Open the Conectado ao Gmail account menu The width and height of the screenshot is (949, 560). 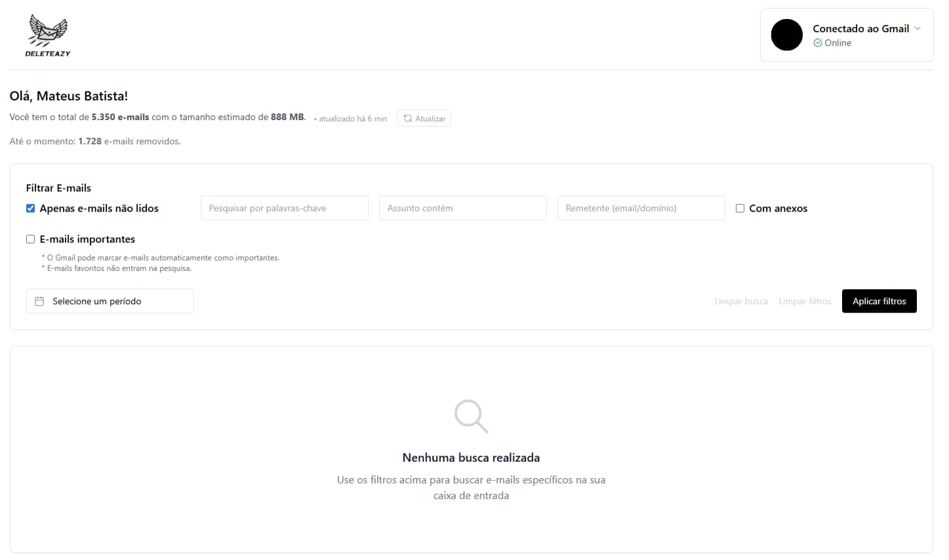pos(860,28)
